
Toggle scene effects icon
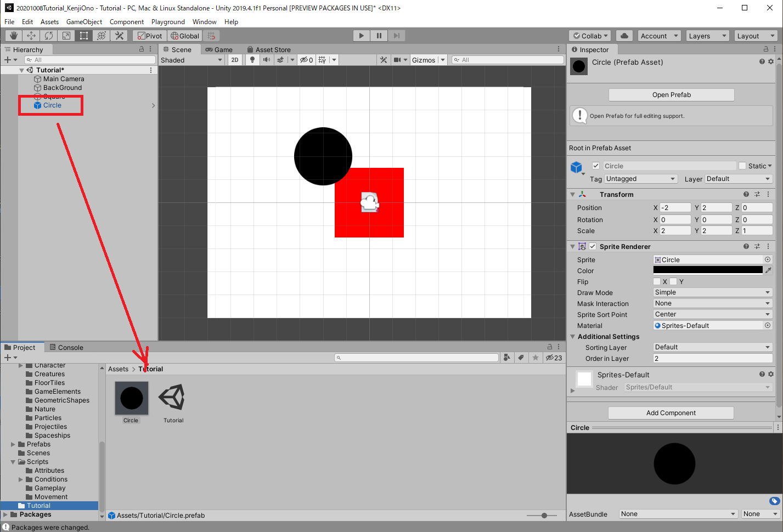(280, 60)
